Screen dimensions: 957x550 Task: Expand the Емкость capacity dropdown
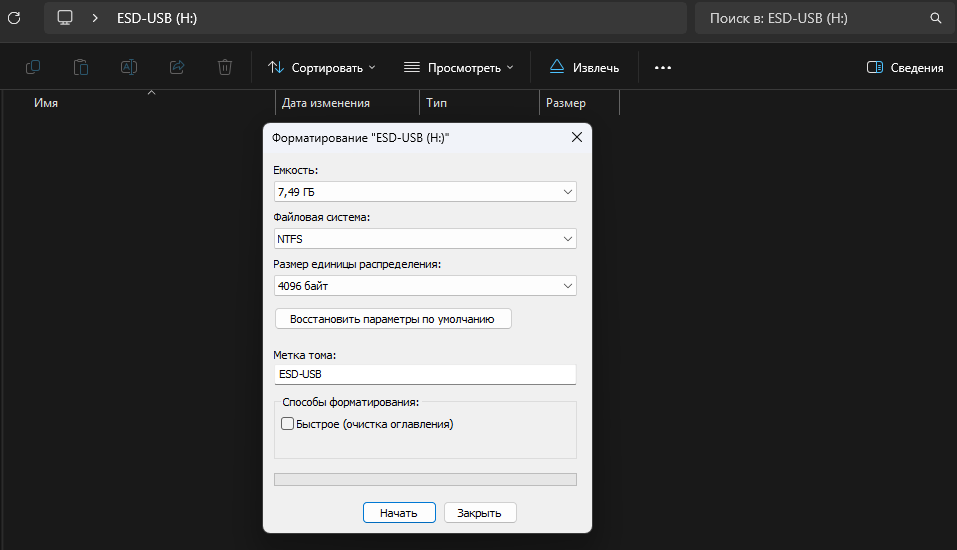tap(425, 191)
